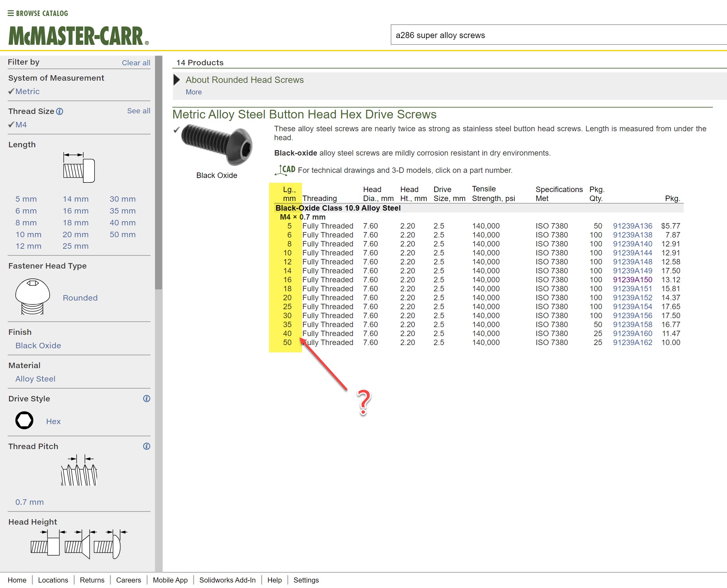
Task: Open part number 91239A160
Action: 633,334
